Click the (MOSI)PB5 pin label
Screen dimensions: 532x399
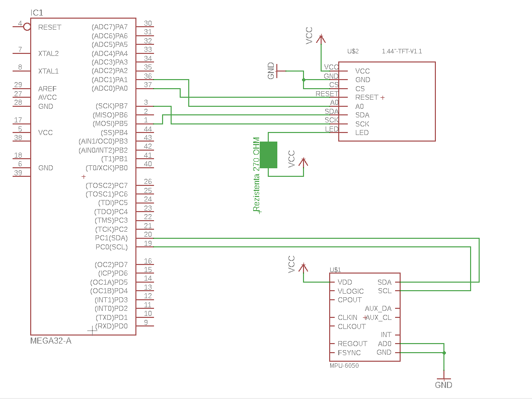[110, 124]
